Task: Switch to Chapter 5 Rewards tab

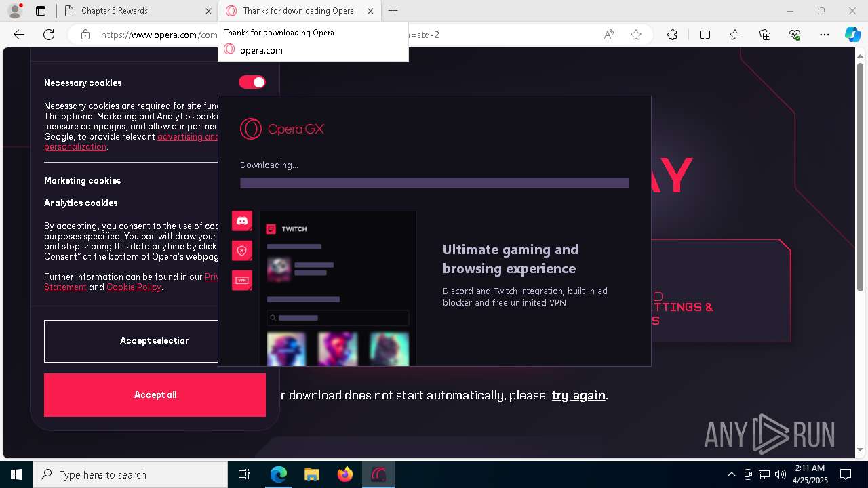Action: (x=136, y=11)
